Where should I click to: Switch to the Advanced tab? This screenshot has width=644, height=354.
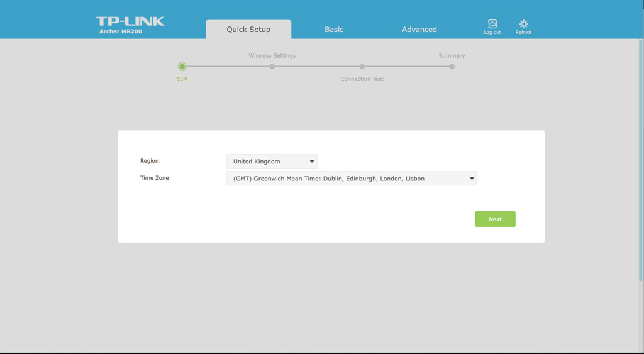419,30
